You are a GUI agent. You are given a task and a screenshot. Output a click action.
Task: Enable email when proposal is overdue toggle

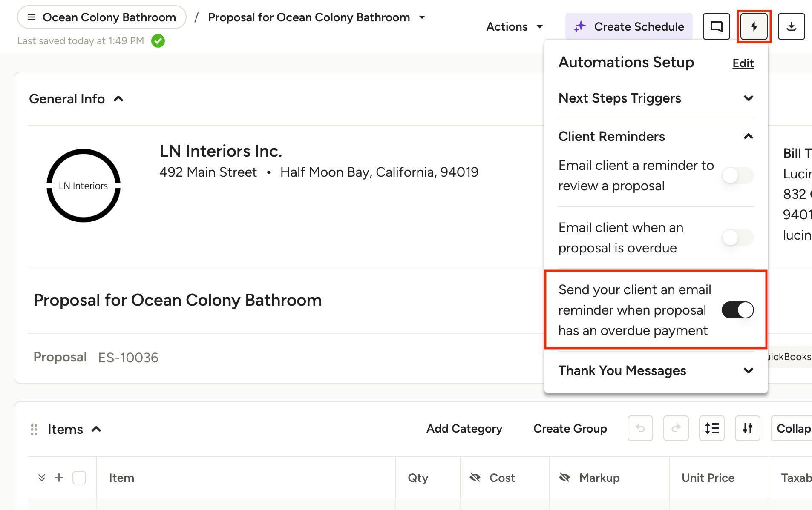737,238
